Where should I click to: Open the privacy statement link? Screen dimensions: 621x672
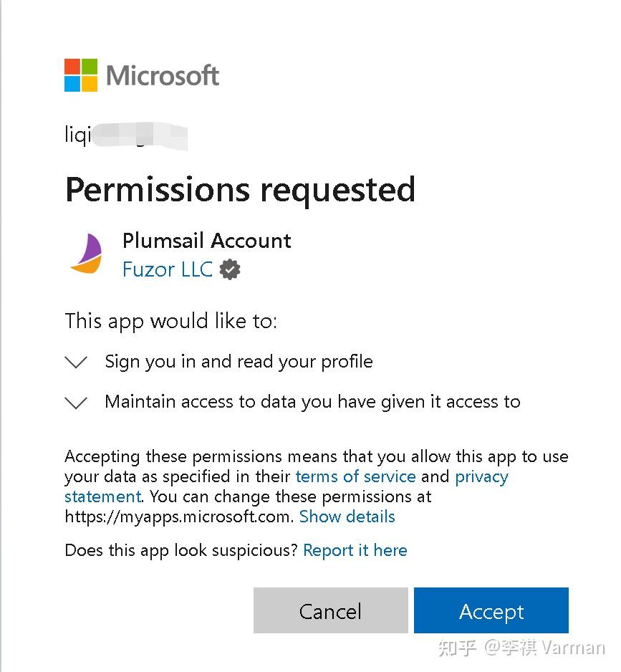(287, 486)
